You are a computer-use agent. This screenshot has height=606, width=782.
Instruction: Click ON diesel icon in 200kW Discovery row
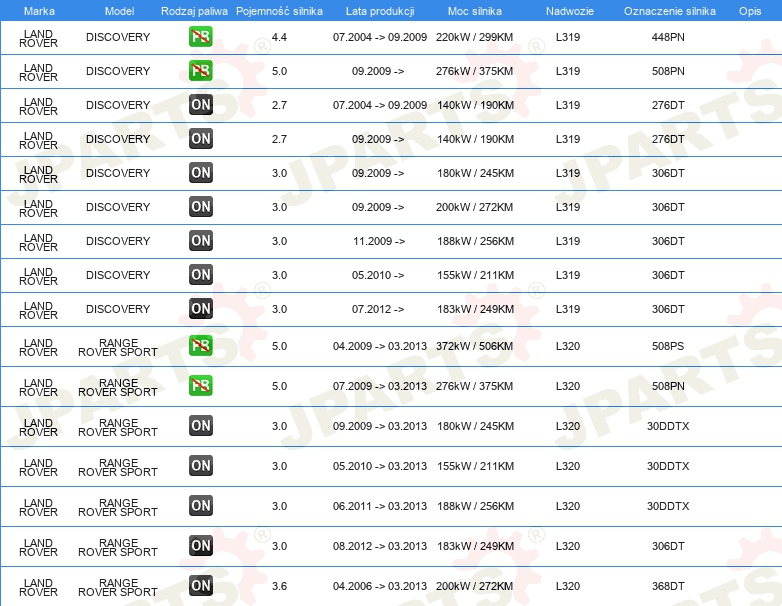click(x=200, y=206)
